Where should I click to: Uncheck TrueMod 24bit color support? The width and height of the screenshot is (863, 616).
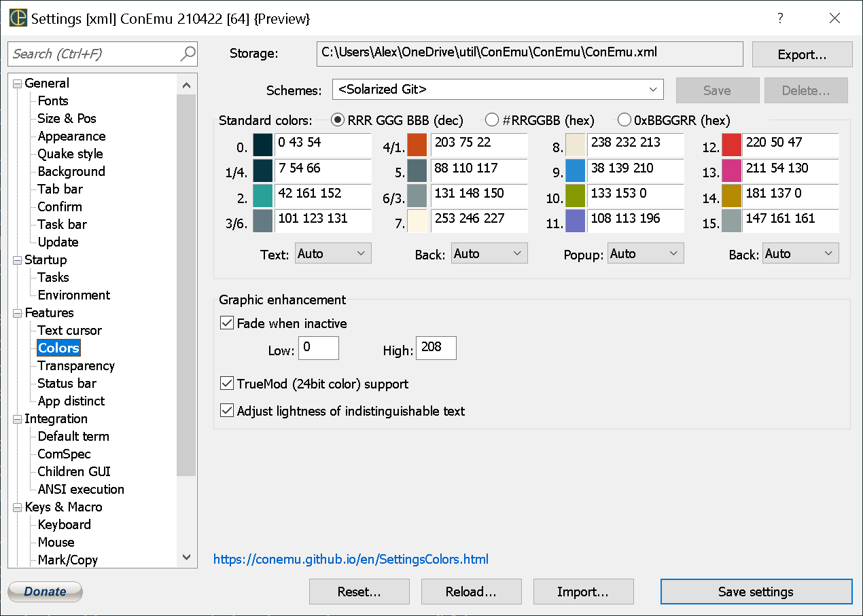tap(226, 383)
